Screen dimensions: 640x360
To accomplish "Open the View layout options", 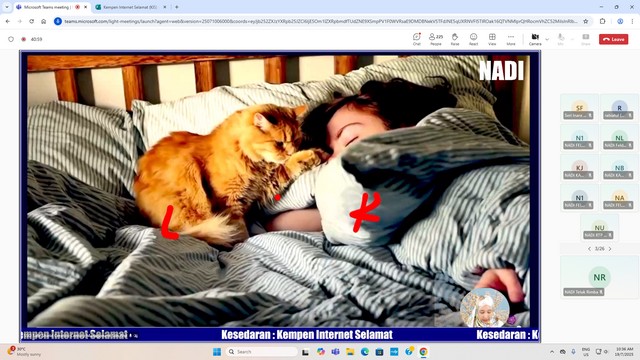I will [x=492, y=39].
